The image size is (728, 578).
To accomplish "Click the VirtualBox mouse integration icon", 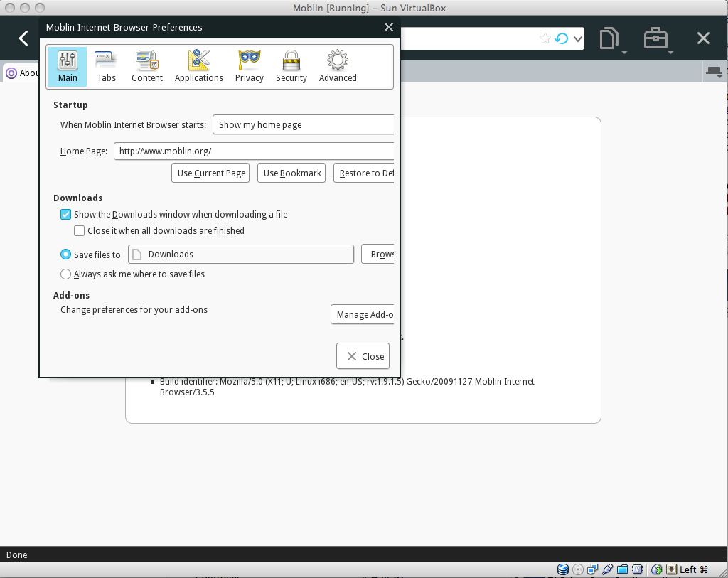I will coord(656,569).
